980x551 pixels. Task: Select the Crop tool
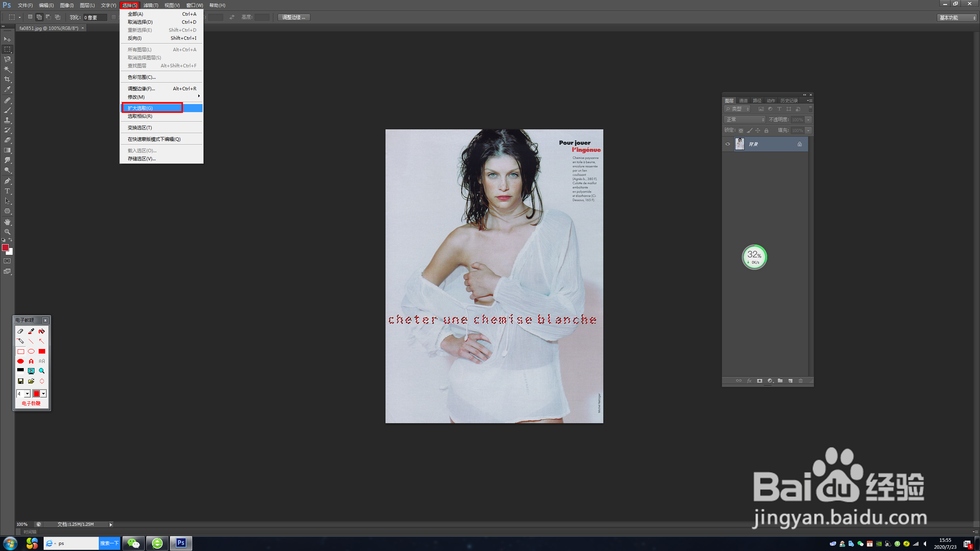pos(7,79)
